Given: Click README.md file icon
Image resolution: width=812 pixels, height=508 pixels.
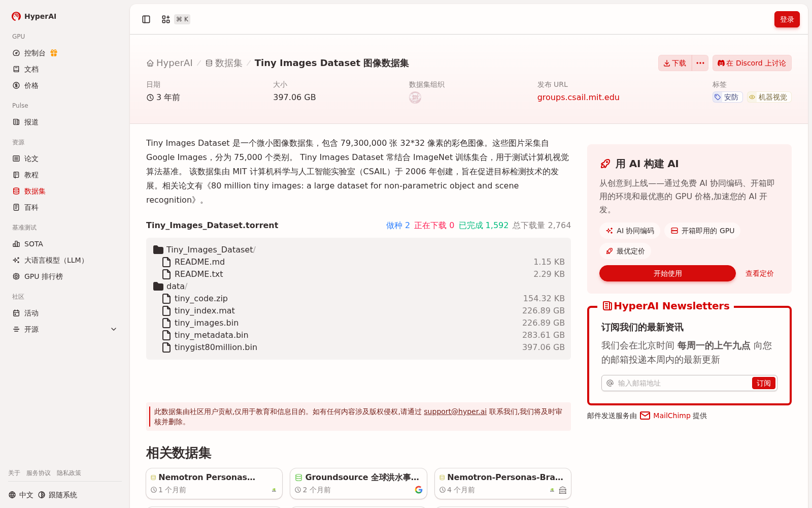Looking at the screenshot, I should [x=166, y=262].
